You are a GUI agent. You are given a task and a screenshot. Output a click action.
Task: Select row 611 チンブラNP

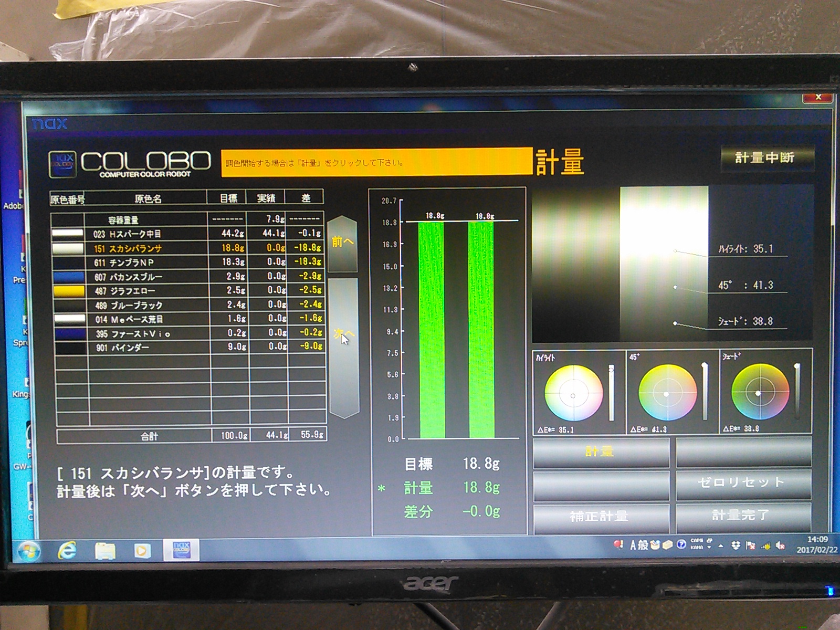(188, 262)
